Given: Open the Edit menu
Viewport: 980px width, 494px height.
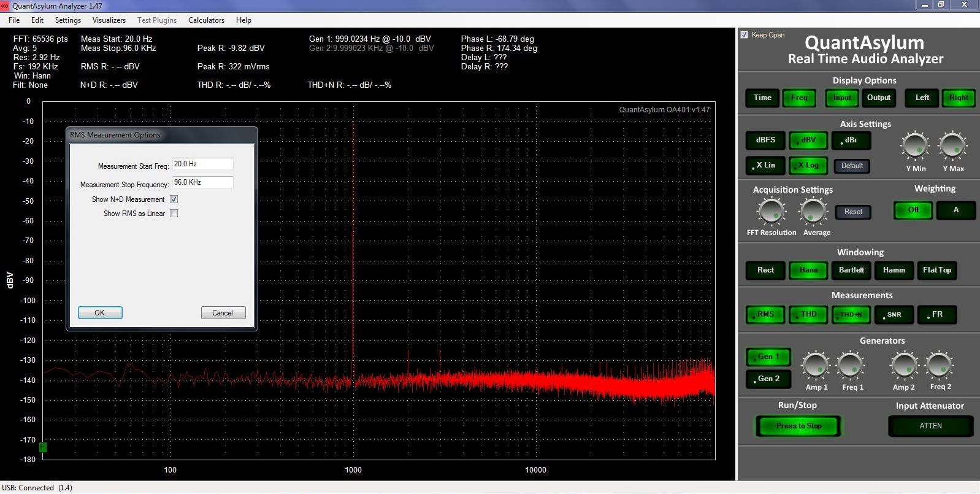Looking at the screenshot, I should pos(37,20).
